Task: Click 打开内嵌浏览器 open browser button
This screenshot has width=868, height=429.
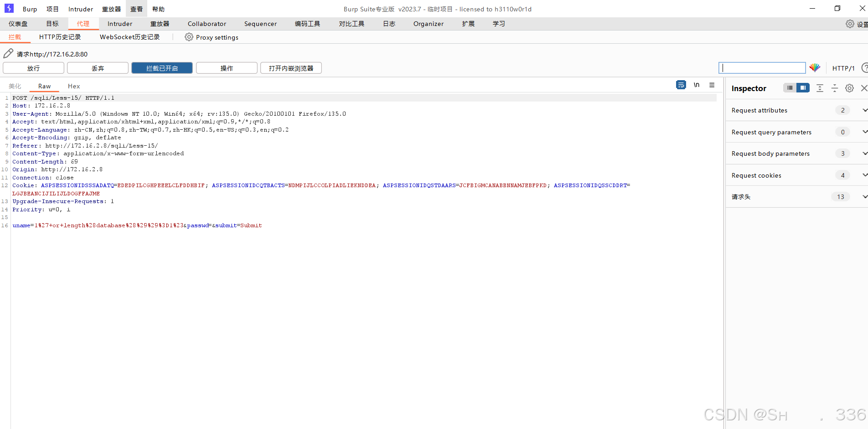Action: point(291,68)
